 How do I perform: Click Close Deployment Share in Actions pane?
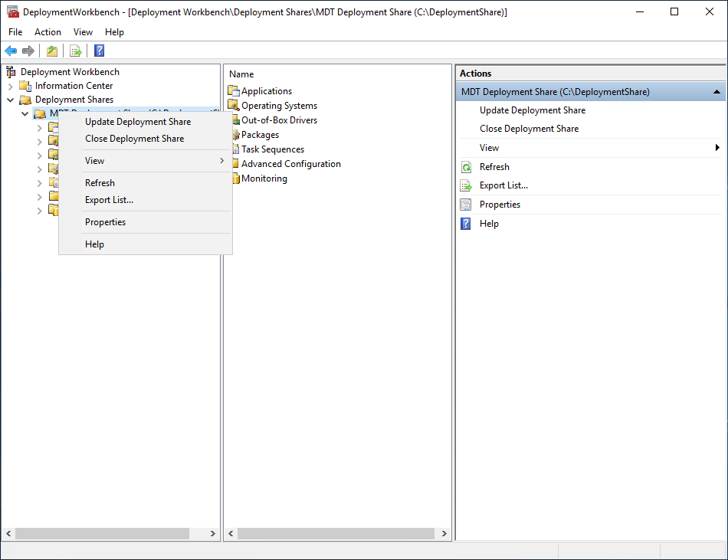click(x=529, y=129)
